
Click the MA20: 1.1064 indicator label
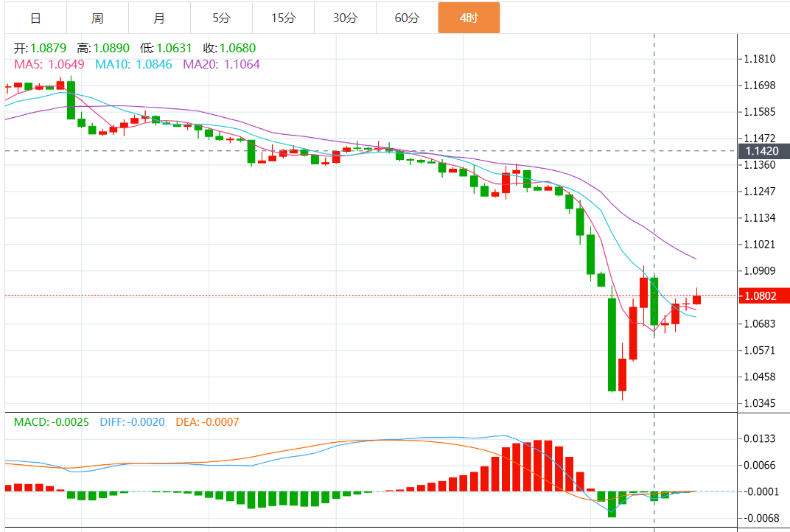coord(221,65)
